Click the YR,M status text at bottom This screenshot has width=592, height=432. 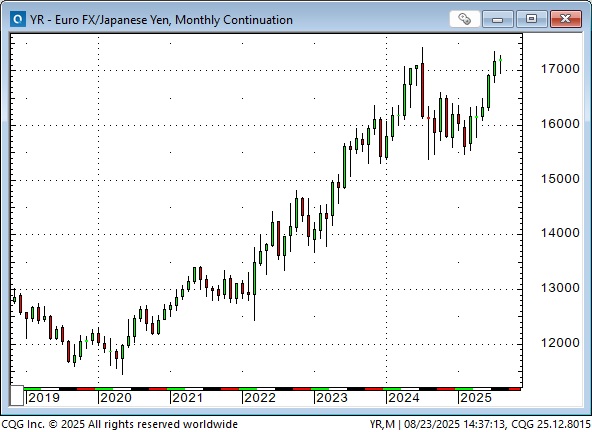(x=382, y=424)
